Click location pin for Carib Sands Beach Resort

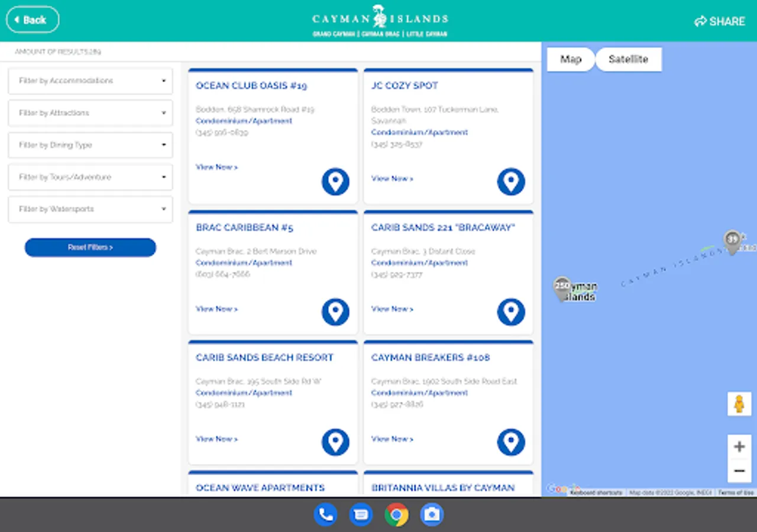pyautogui.click(x=335, y=442)
